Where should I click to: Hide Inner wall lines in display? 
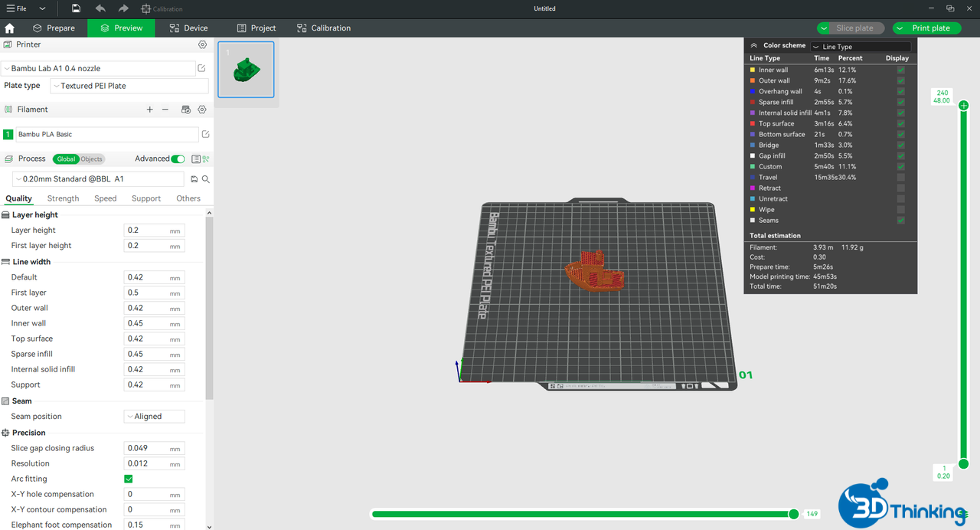tap(900, 70)
